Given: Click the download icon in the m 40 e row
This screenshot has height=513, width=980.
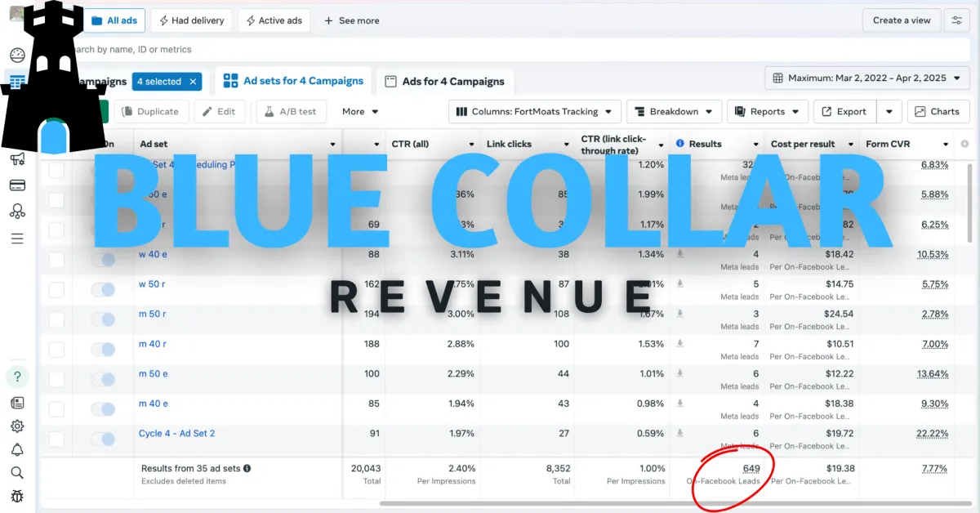Looking at the screenshot, I should pos(679,404).
